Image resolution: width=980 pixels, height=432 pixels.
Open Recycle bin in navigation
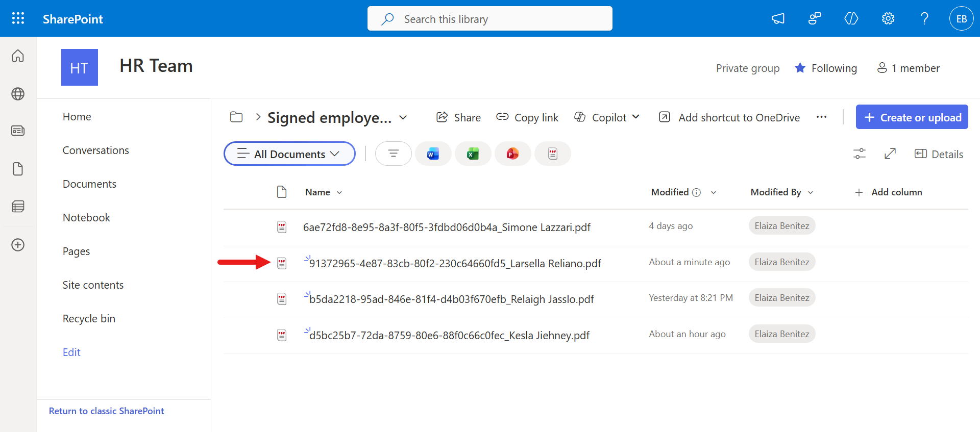click(89, 319)
